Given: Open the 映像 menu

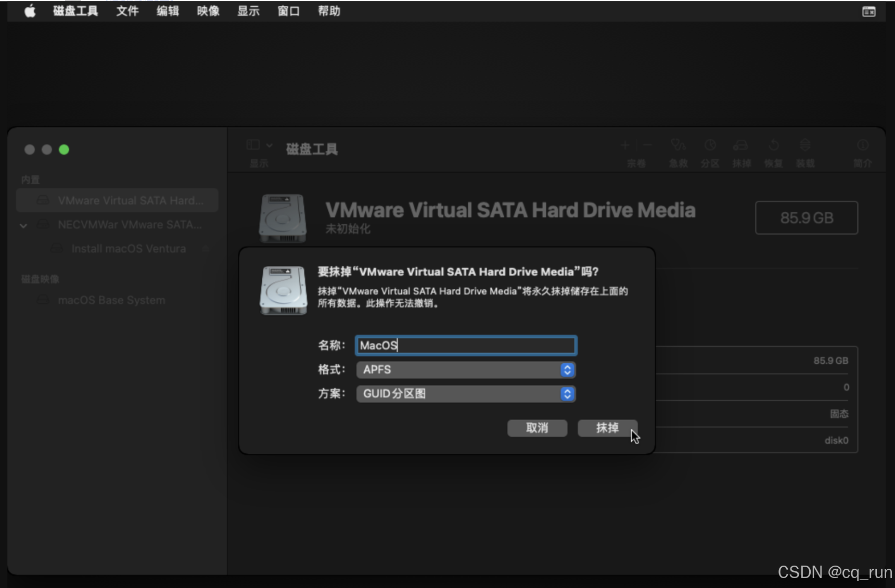Looking at the screenshot, I should pyautogui.click(x=208, y=11).
